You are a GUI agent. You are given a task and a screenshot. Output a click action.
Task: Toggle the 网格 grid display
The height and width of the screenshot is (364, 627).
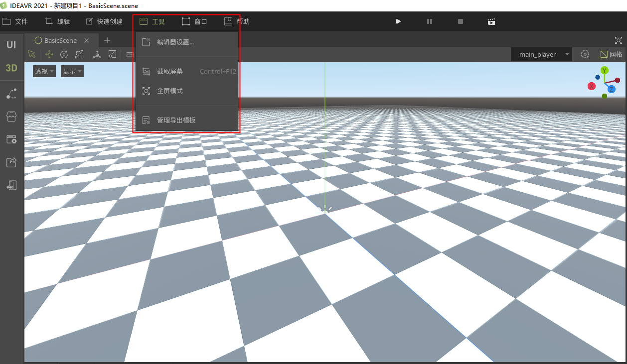(611, 54)
